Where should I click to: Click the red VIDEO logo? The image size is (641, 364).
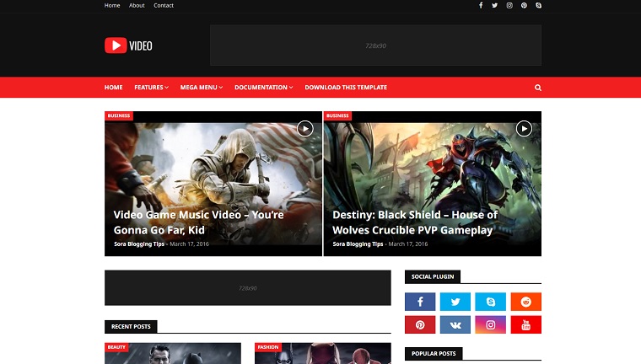point(128,45)
